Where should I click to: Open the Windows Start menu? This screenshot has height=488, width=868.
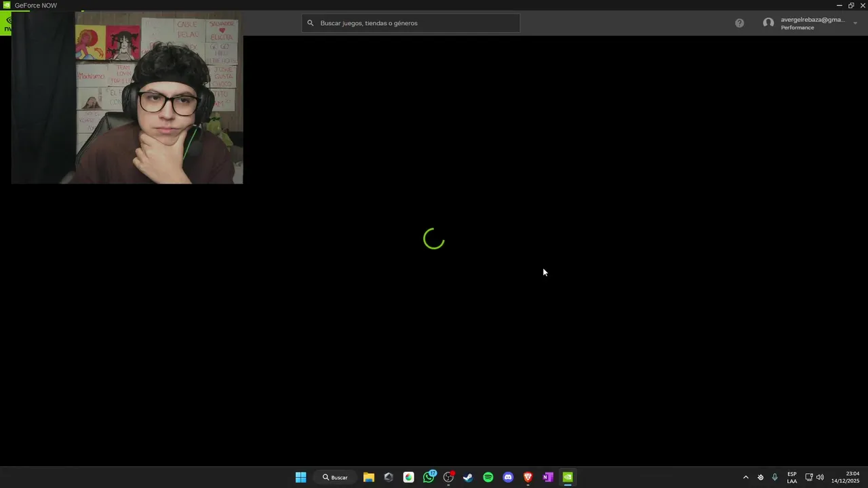click(300, 477)
